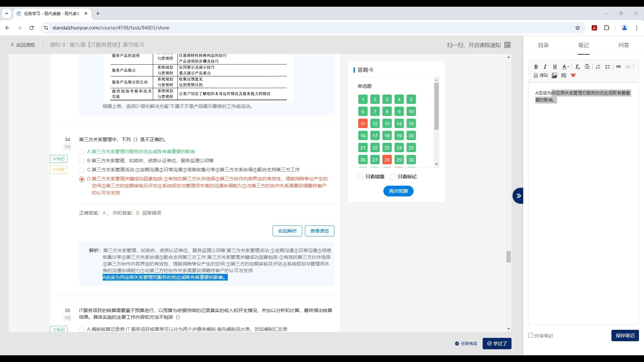Reload the page
The width and height of the screenshot is (644, 362).
coord(32,28)
